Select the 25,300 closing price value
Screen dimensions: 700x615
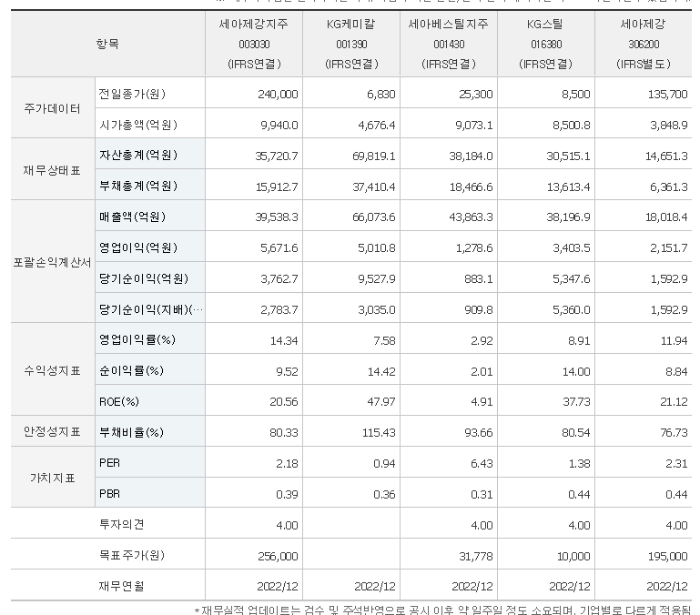[476, 95]
